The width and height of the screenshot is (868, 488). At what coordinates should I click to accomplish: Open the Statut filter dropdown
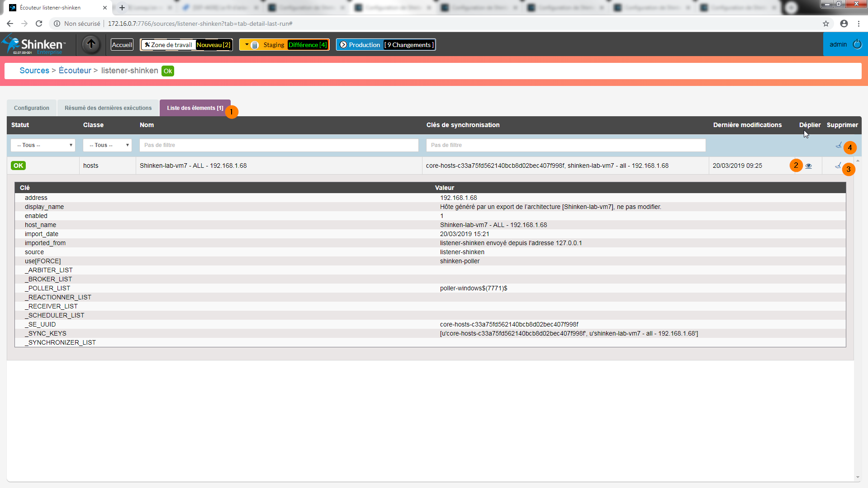(43, 145)
